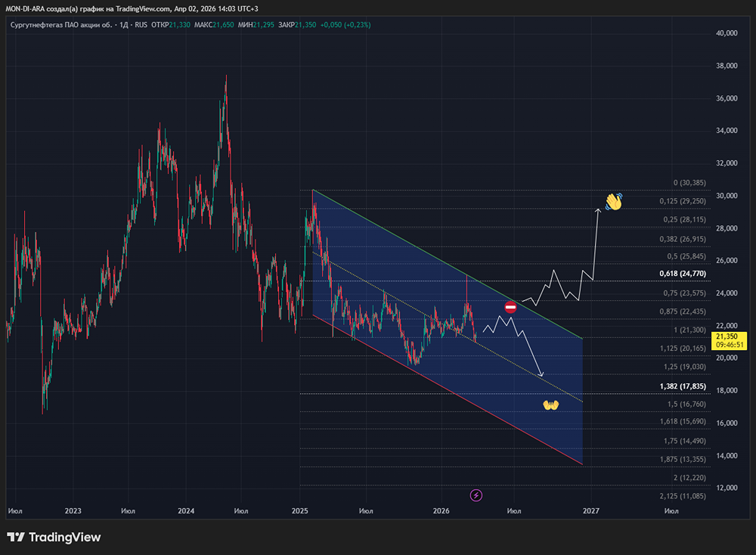The image size is (756, 555).
Task: Click the 16,000 price axis label
Action: coord(727,423)
